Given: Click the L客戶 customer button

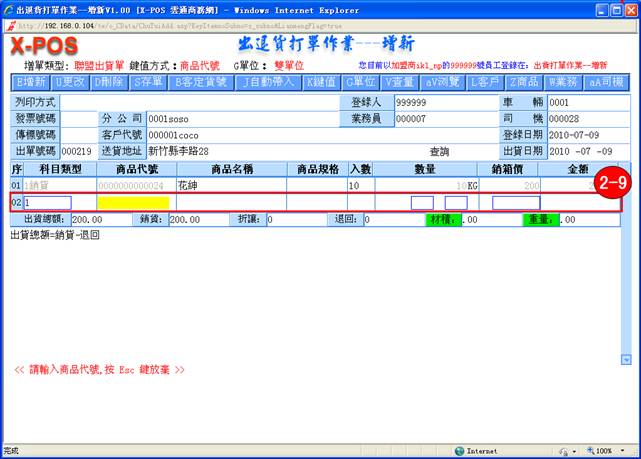Looking at the screenshot, I should click(485, 80).
